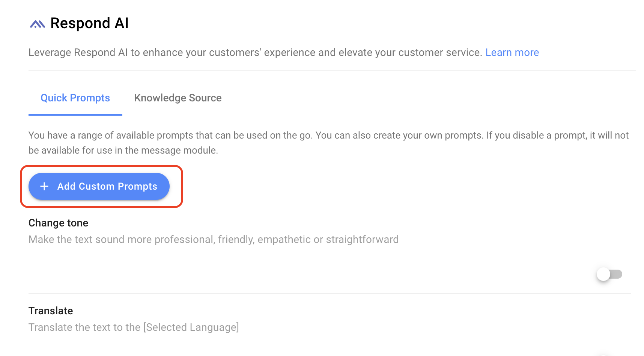Select the Quick Prompts tab
The width and height of the screenshot is (644, 356).
pyautogui.click(x=75, y=98)
